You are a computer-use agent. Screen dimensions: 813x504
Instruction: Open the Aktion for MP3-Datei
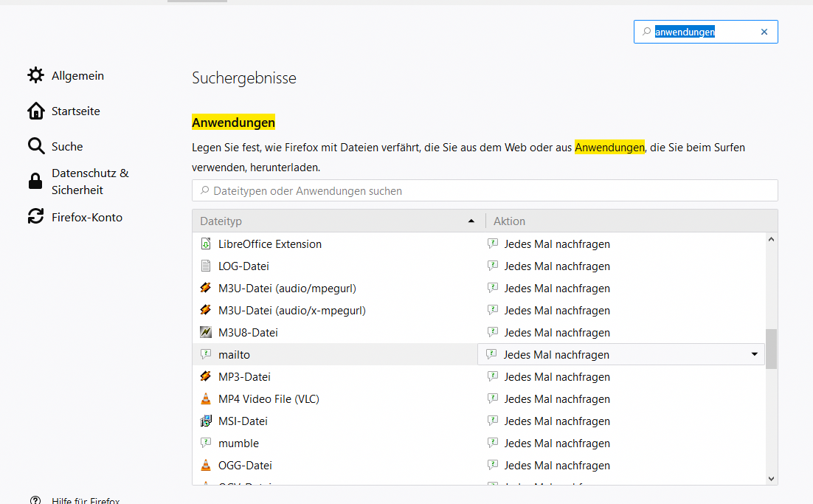click(557, 377)
